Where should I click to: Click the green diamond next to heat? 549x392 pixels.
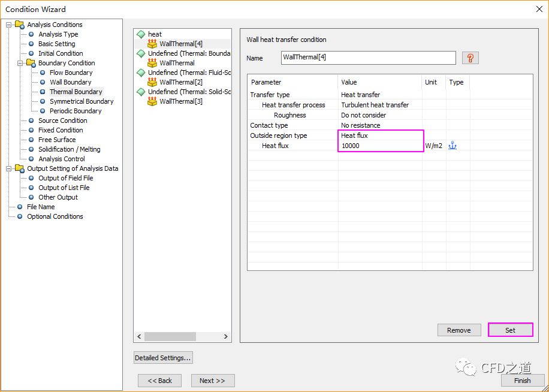[x=141, y=34]
